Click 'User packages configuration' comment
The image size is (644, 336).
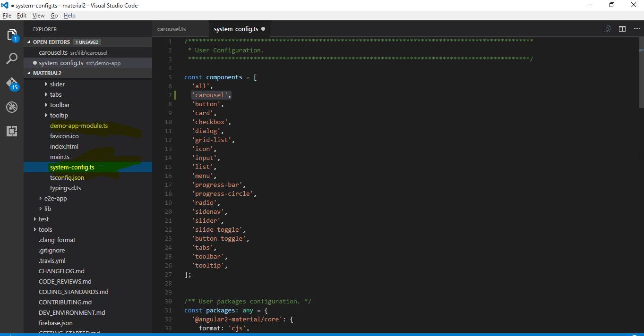[248, 301]
